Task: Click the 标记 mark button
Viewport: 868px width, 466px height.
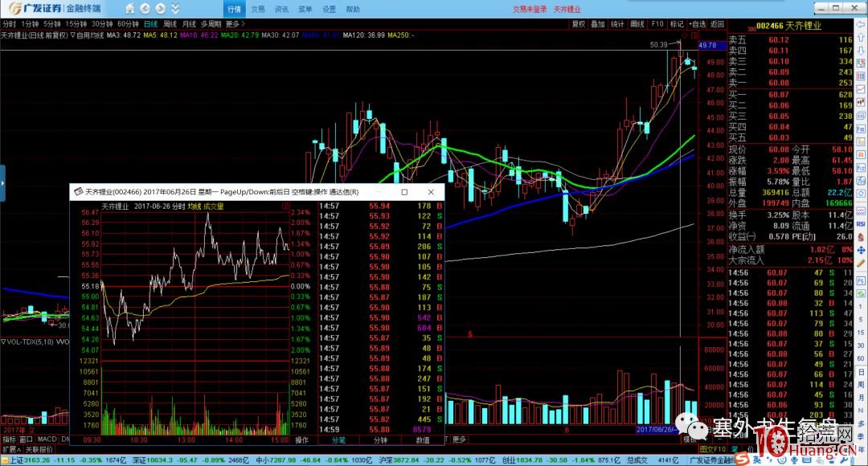Action: (x=677, y=24)
